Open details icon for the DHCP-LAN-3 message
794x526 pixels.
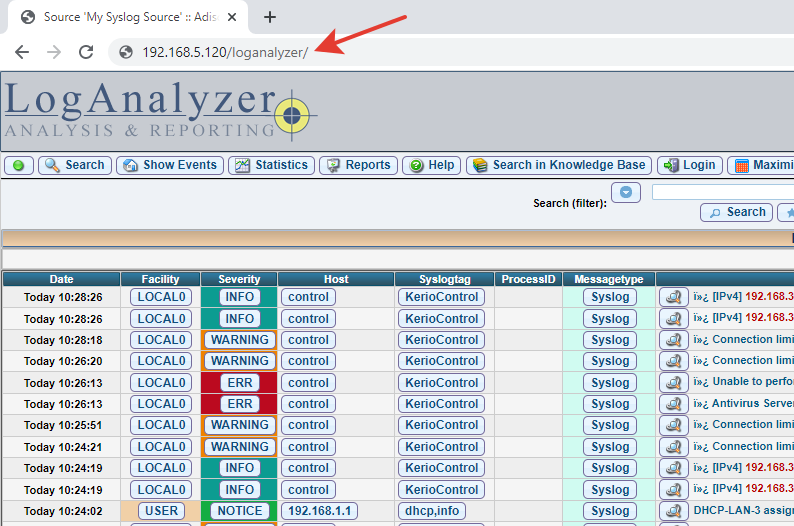(x=674, y=511)
